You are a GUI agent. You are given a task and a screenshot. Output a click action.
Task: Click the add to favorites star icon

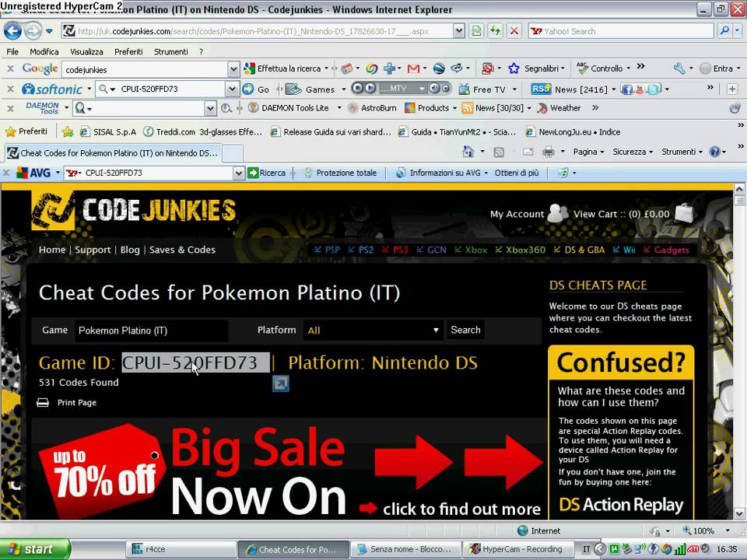(x=68, y=132)
